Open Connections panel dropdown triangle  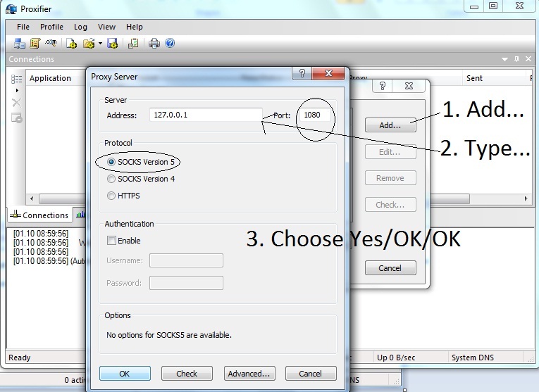504,59
